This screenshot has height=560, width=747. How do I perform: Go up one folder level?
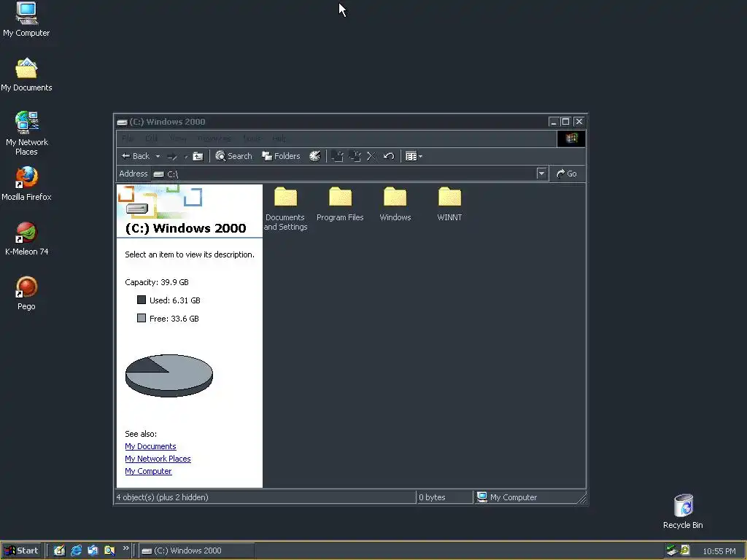[x=198, y=156]
